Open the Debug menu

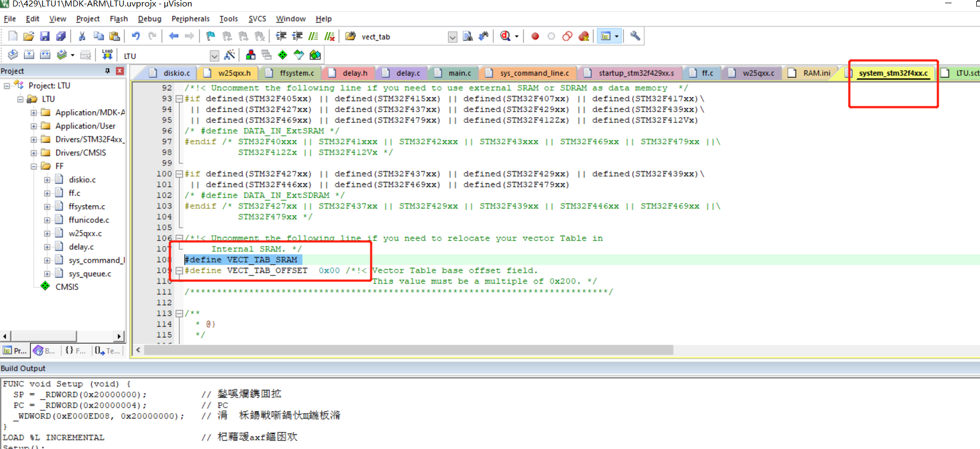(x=149, y=19)
